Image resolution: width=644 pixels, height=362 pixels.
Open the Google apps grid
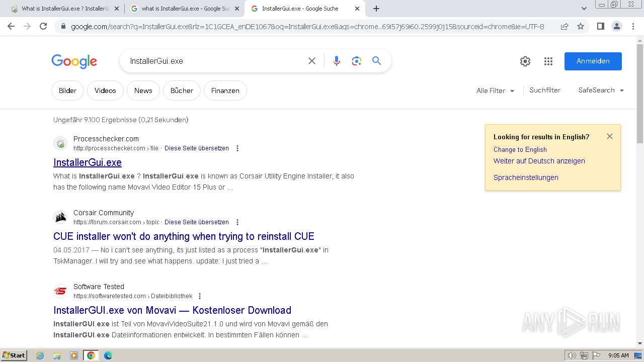548,61
